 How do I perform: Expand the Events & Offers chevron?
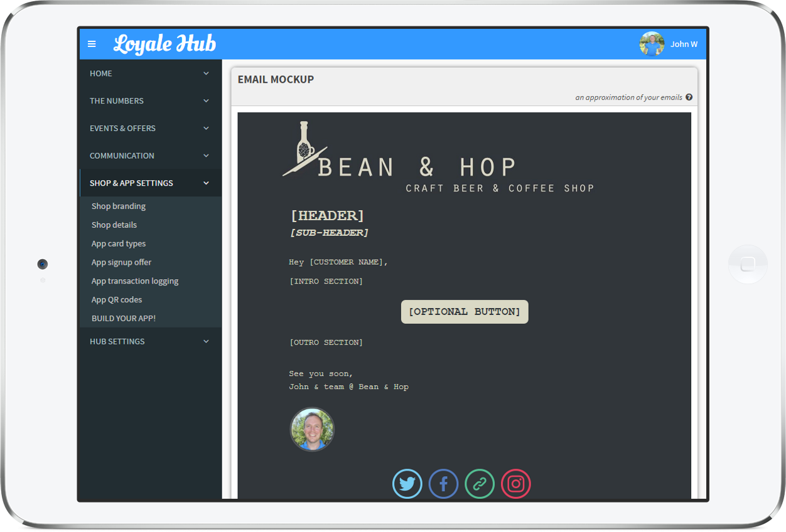(x=206, y=129)
